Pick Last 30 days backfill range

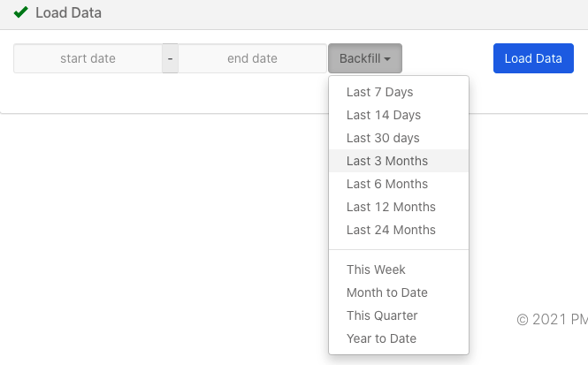[399, 138]
